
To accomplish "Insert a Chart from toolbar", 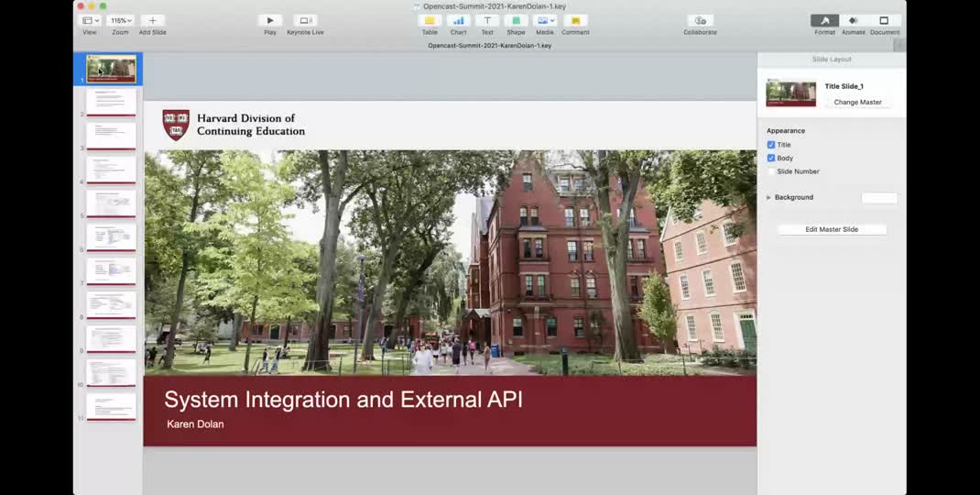I will 458,21.
